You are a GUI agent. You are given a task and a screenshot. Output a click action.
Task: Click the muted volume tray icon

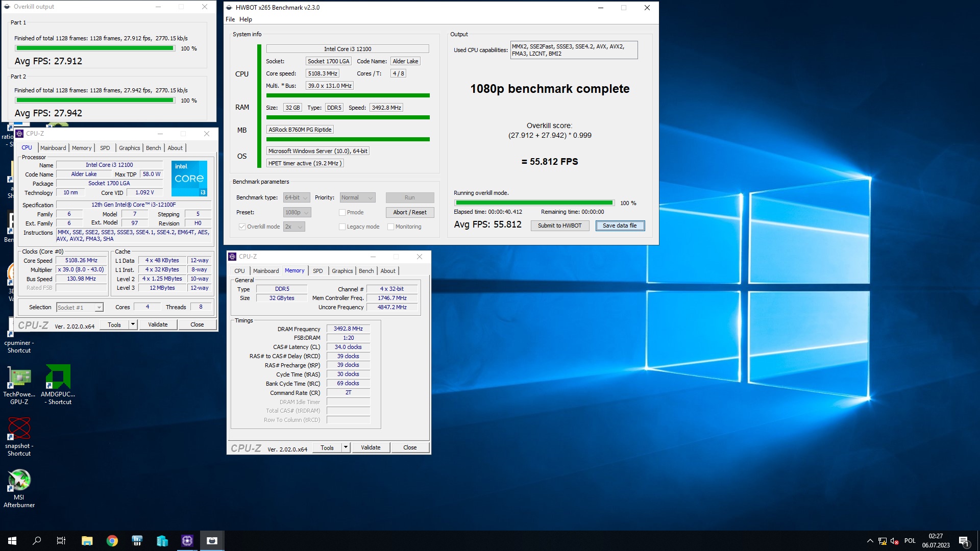pyautogui.click(x=894, y=541)
